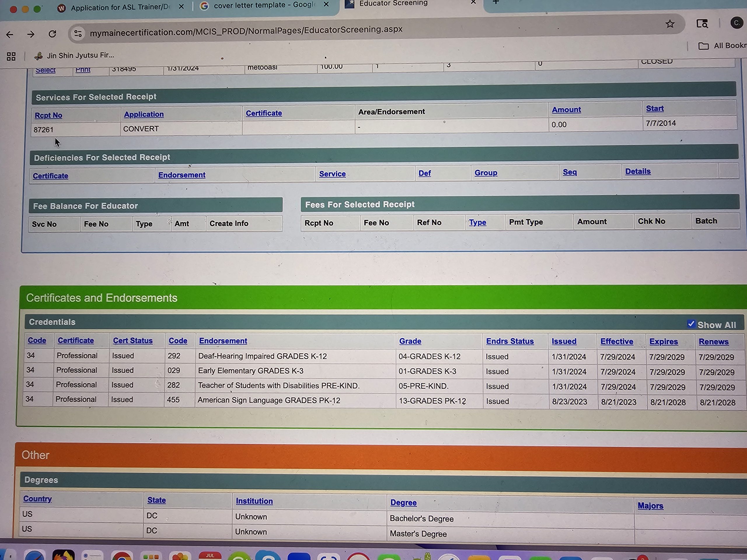
Task: Click the Print link in receipt row
Action: [83, 69]
